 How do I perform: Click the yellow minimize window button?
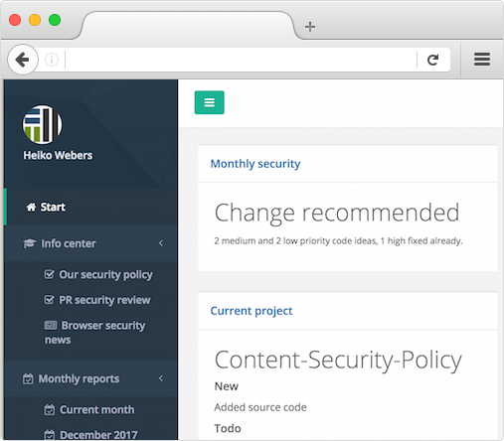[35, 20]
